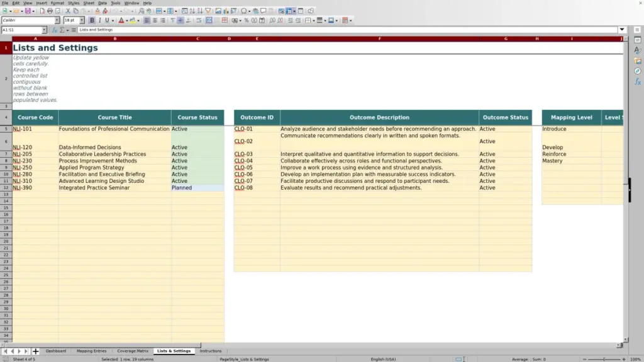Click the zoom in plus button
The height and width of the screenshot is (362, 644).
(624, 359)
